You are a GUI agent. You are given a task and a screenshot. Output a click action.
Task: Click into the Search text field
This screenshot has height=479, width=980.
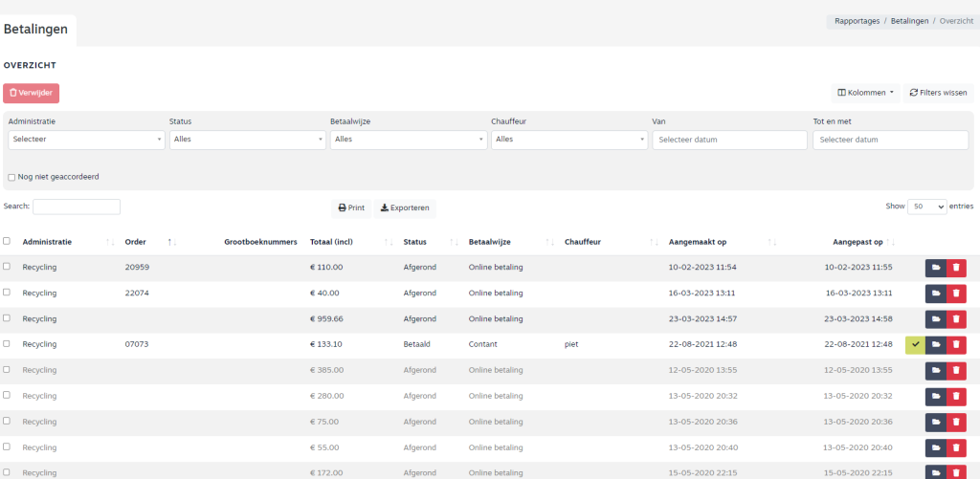pos(77,207)
